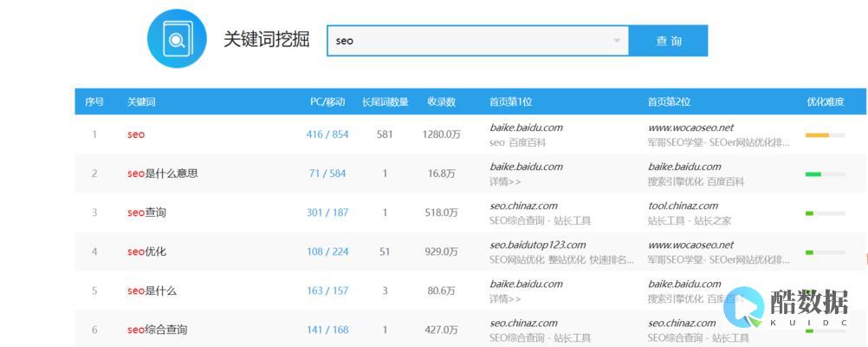The image size is (868, 347).
Task: Click the 关键词 column header
Action: point(141,102)
